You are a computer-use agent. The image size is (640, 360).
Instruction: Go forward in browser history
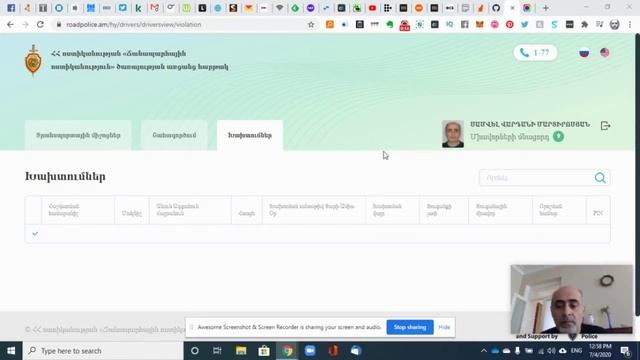click(x=25, y=24)
